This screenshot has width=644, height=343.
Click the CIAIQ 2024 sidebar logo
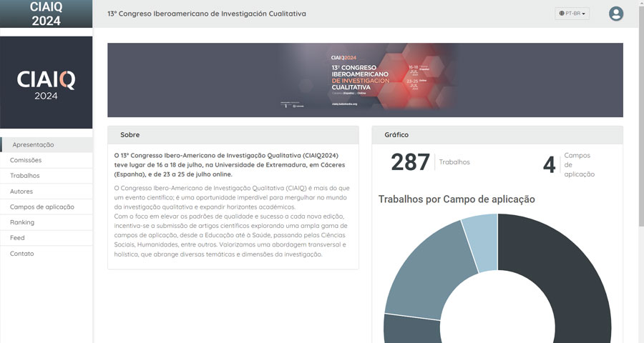pyautogui.click(x=46, y=82)
